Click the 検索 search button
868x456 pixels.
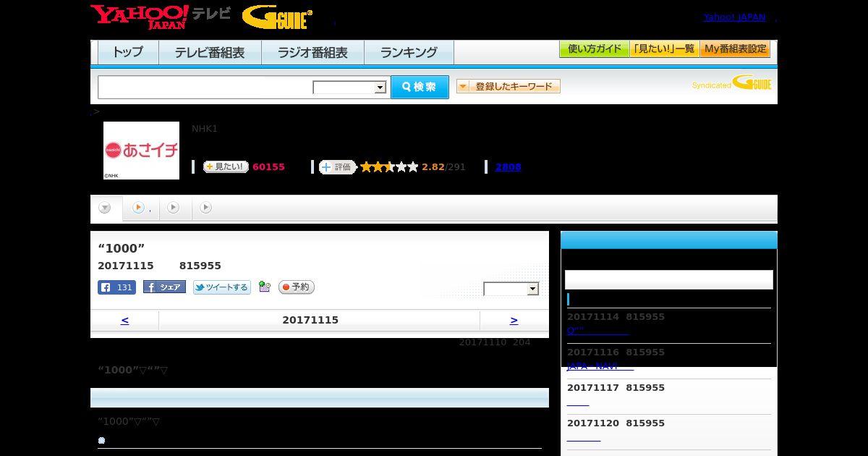pyautogui.click(x=420, y=87)
